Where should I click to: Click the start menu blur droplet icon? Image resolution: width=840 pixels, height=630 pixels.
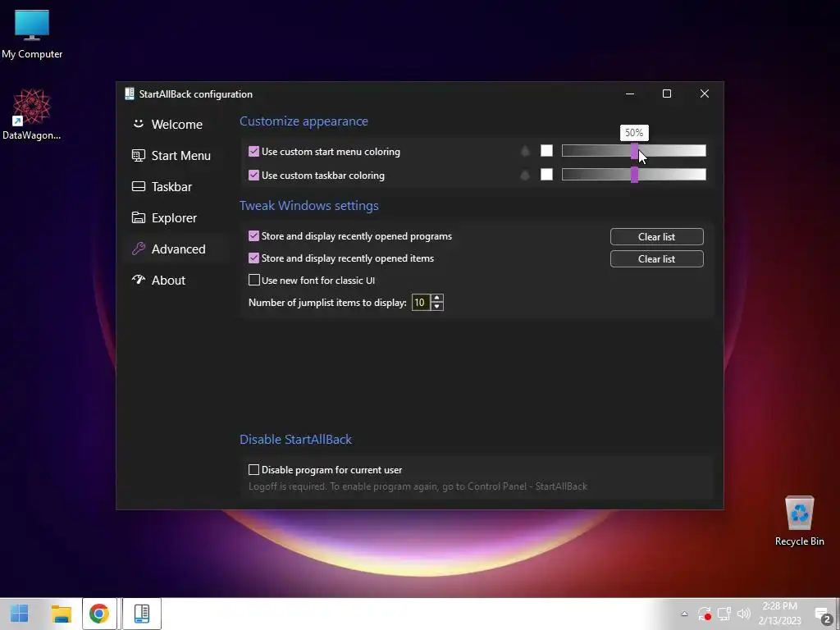[x=526, y=151]
